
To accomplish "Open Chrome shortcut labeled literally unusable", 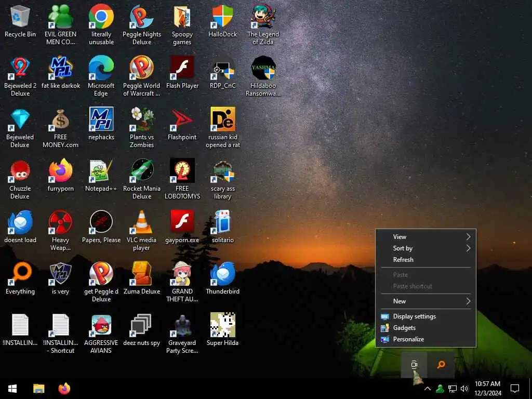I will 101,25.
